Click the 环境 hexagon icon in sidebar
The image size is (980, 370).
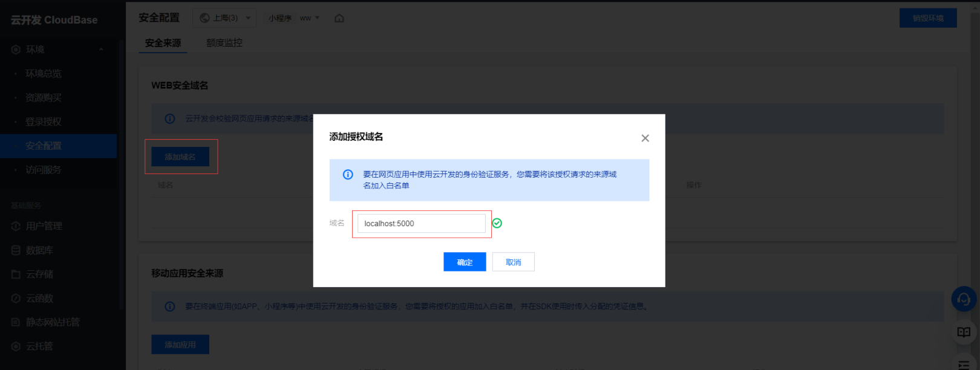(16, 50)
